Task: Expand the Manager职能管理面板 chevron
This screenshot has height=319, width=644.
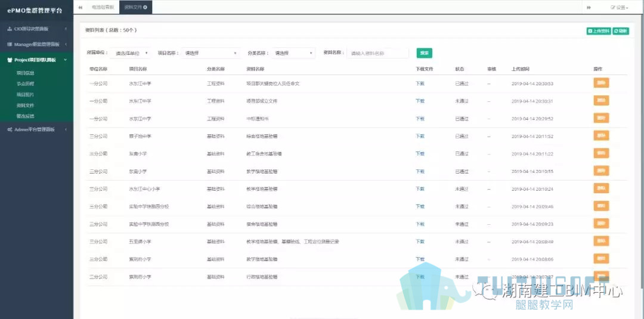Action: pos(66,44)
